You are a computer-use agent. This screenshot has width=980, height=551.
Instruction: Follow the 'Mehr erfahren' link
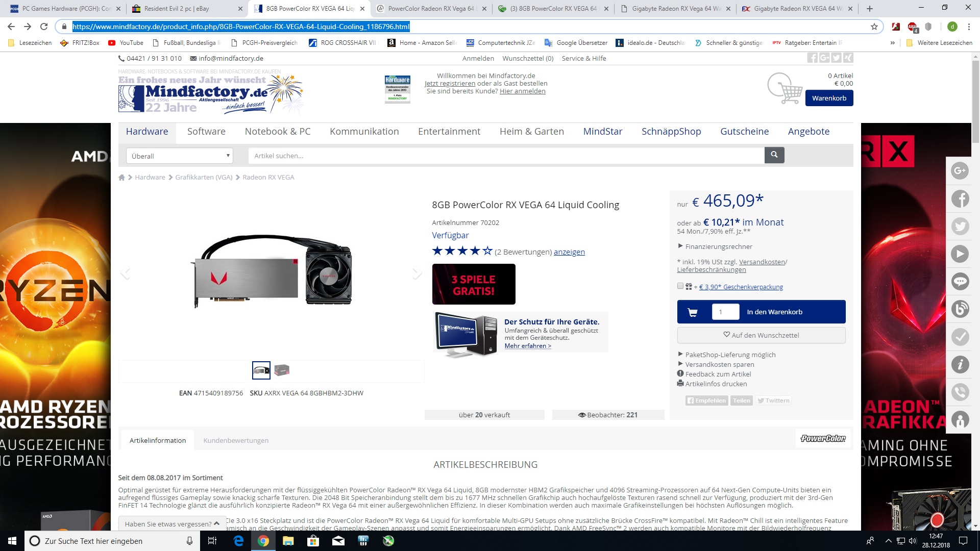[528, 346]
